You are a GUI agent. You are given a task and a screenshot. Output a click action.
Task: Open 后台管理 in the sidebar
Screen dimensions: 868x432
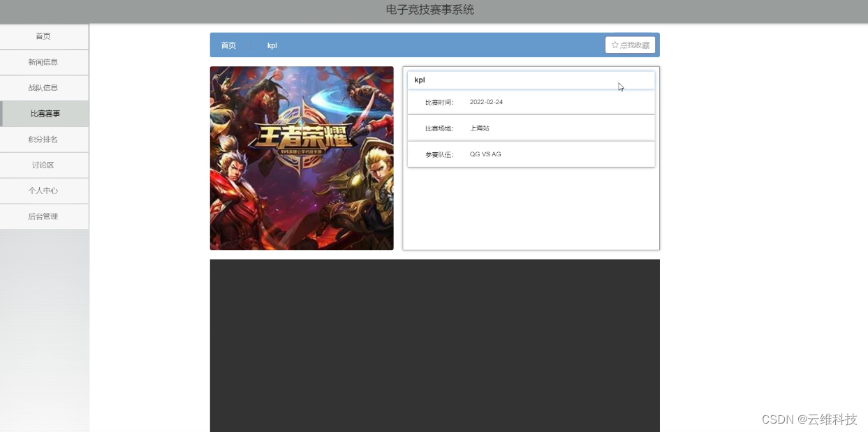(44, 216)
